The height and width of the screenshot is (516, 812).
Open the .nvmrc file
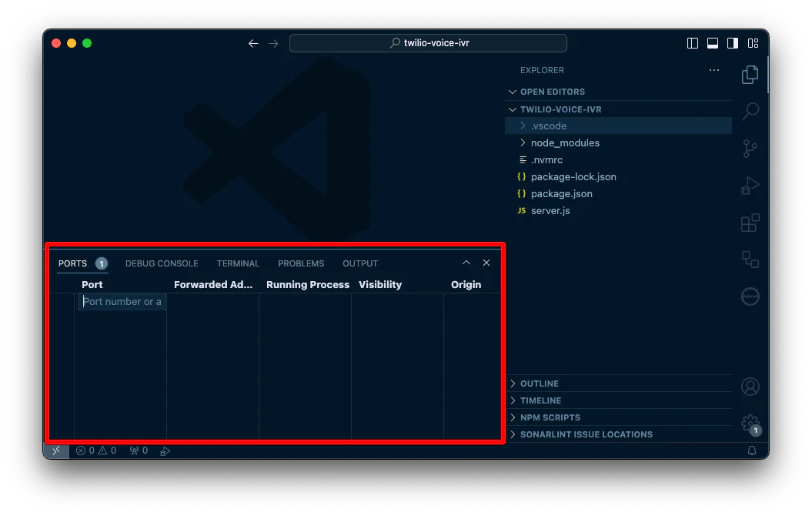pos(619,160)
